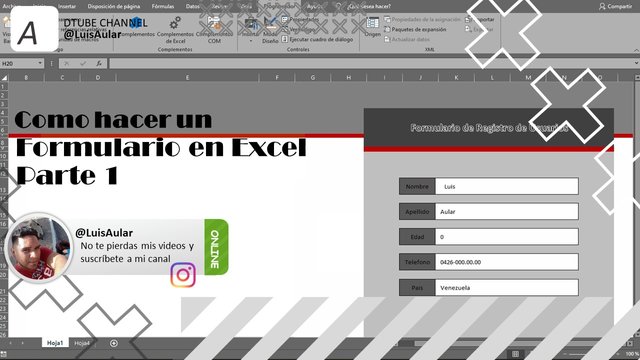Select column E header
This screenshot has height=360, width=640.
pyautogui.click(x=187, y=78)
